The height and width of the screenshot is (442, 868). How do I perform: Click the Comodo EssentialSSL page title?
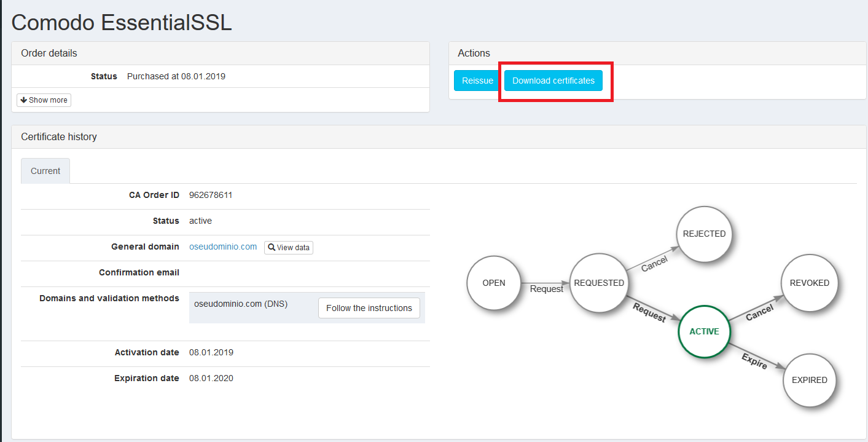pos(122,22)
